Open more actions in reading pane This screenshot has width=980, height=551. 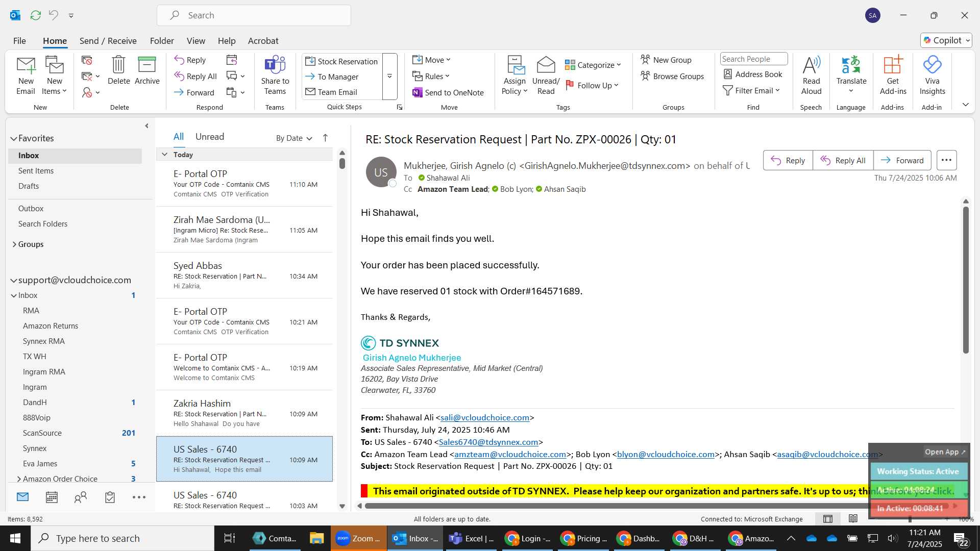tap(946, 160)
